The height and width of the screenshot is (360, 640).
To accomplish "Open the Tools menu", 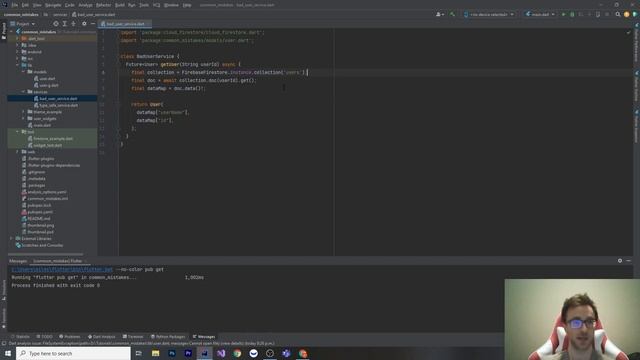I will [144, 5].
